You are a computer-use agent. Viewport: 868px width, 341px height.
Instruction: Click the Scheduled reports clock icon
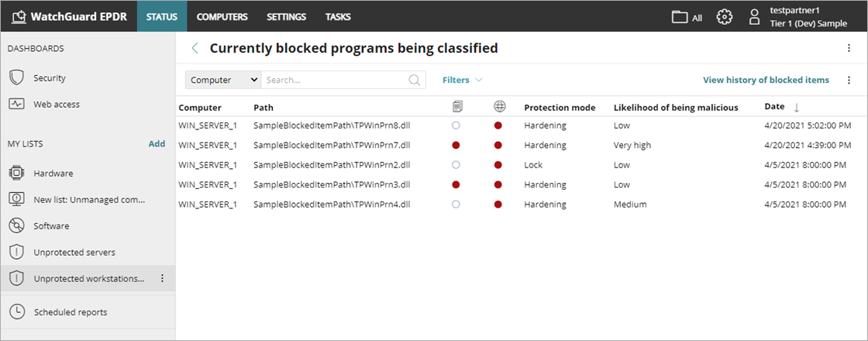tap(16, 312)
